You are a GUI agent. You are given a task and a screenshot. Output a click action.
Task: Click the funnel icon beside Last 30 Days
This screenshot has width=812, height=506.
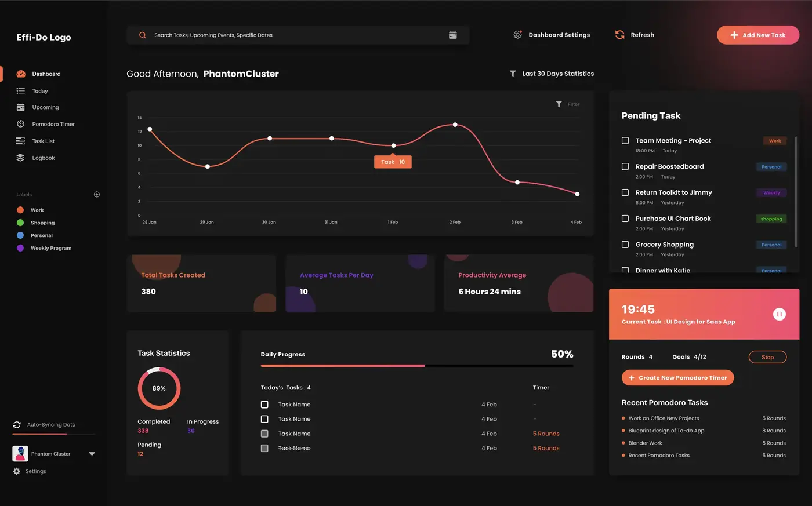[x=513, y=74]
